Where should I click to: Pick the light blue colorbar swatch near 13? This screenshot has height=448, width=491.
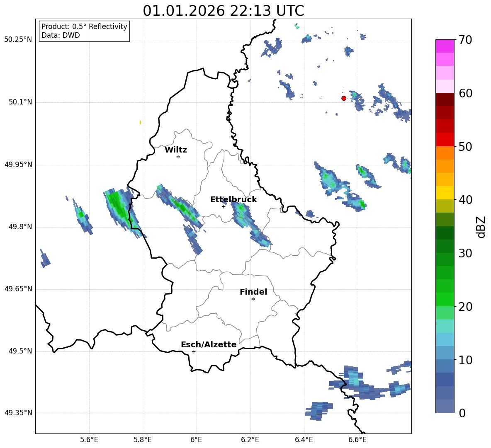point(445,339)
